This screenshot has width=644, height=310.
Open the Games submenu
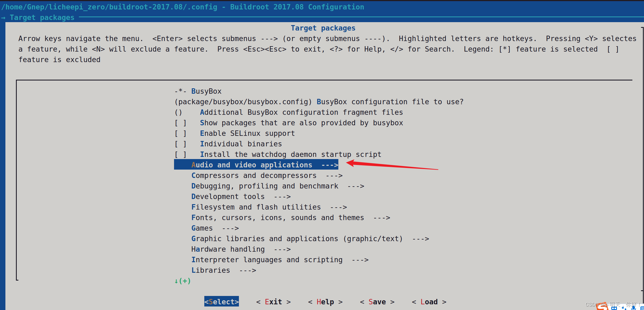[215, 228]
